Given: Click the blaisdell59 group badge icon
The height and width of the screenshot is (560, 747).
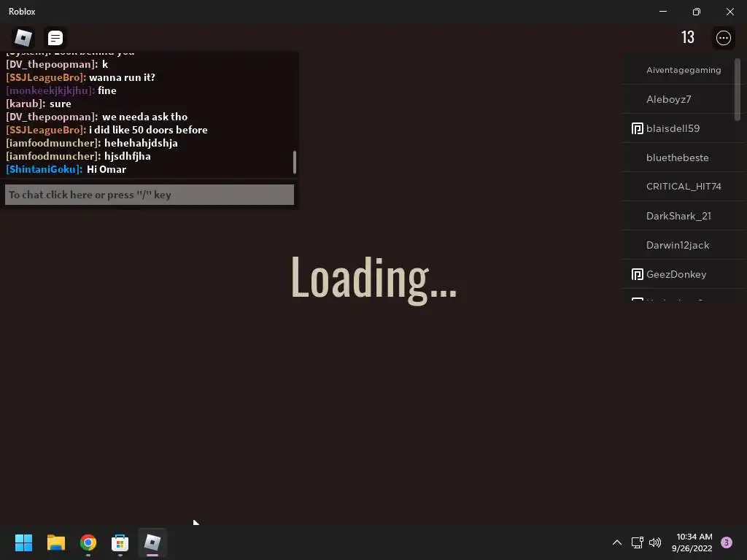Looking at the screenshot, I should (x=637, y=128).
